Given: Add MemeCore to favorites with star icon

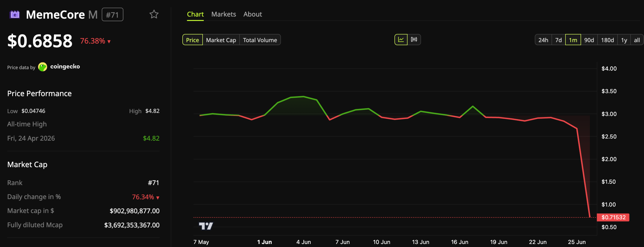Looking at the screenshot, I should tap(154, 14).
